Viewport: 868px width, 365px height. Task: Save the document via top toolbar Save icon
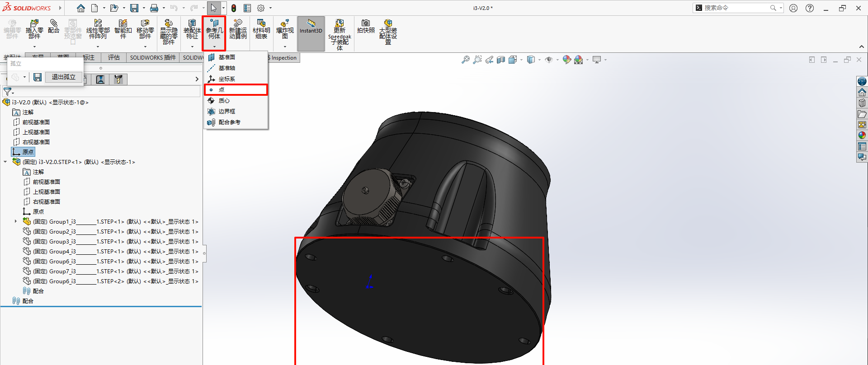pos(134,8)
